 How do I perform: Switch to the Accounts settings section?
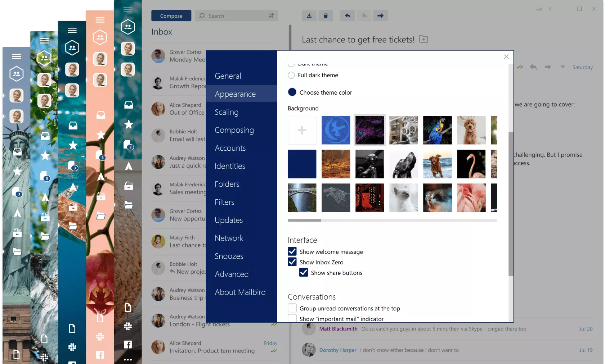(x=230, y=148)
